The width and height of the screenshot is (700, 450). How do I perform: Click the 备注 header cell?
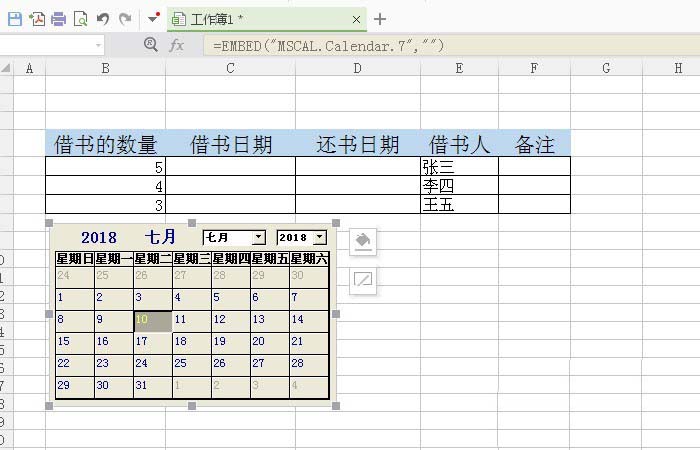click(534, 143)
